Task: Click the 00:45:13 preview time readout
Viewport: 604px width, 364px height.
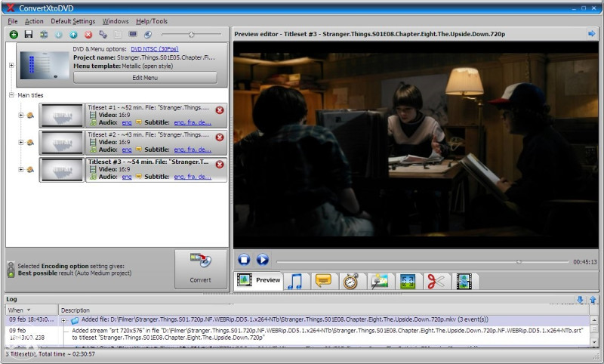Action: [584, 262]
